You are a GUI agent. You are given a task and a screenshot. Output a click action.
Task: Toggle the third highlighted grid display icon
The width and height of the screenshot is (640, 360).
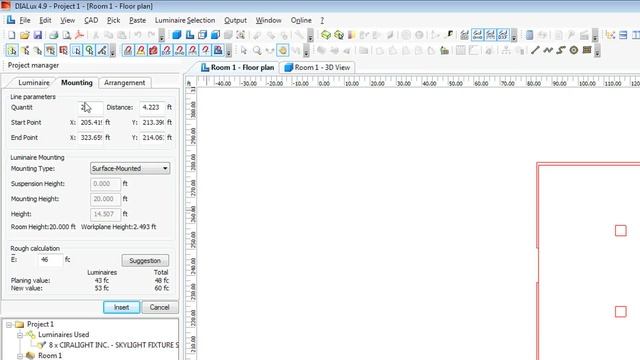pos(503,35)
